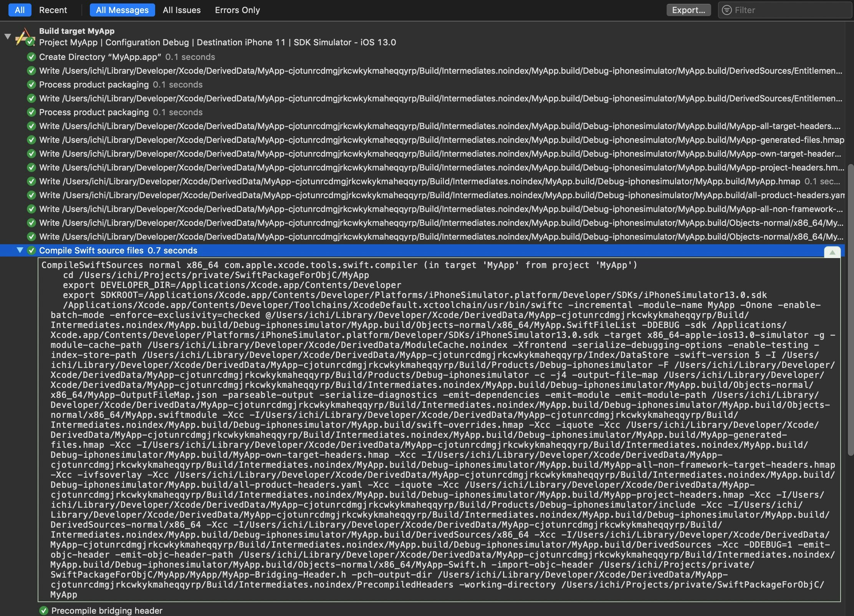This screenshot has width=854, height=616.
Task: Show All Messages filter
Action: coord(122,10)
